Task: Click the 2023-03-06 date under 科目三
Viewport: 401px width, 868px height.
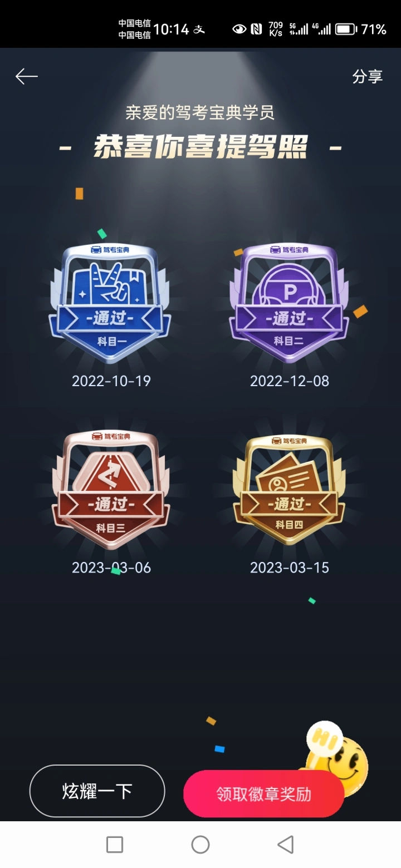Action: pyautogui.click(x=111, y=568)
